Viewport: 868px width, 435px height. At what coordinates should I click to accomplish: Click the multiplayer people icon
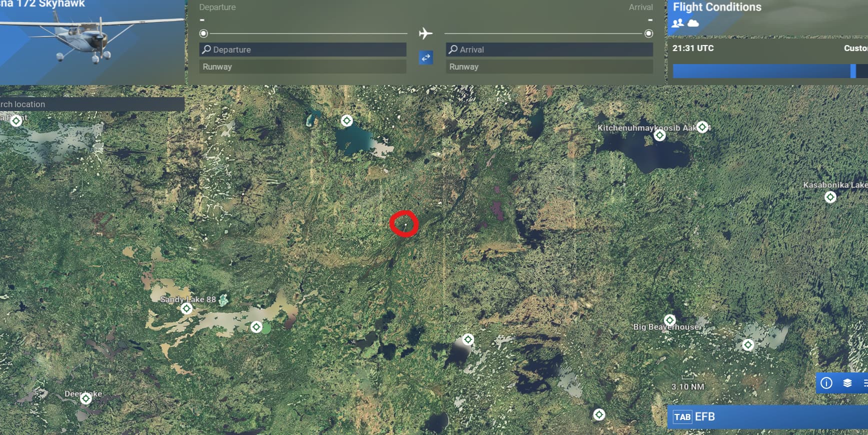click(678, 23)
